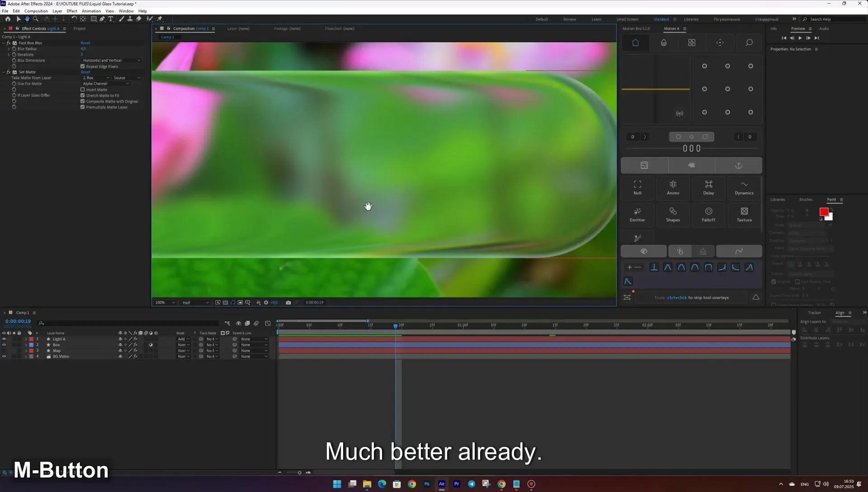Select the Pen tool
This screenshot has width=868, height=492.
coord(102,19)
